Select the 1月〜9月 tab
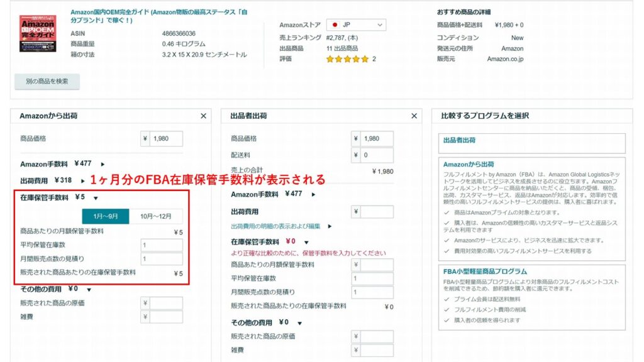644x362 pixels. pos(106,216)
